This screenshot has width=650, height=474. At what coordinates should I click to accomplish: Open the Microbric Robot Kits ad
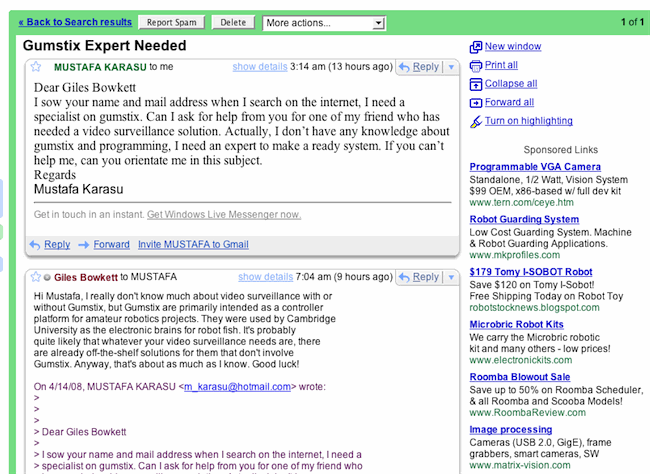tap(517, 325)
